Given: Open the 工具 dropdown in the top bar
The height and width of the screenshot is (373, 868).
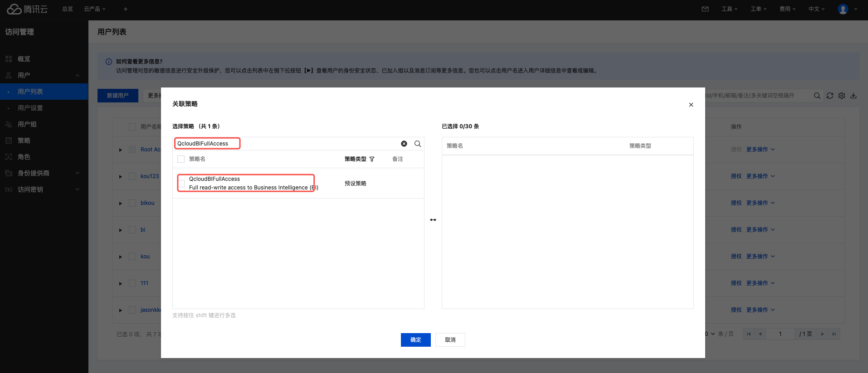Looking at the screenshot, I should (729, 9).
